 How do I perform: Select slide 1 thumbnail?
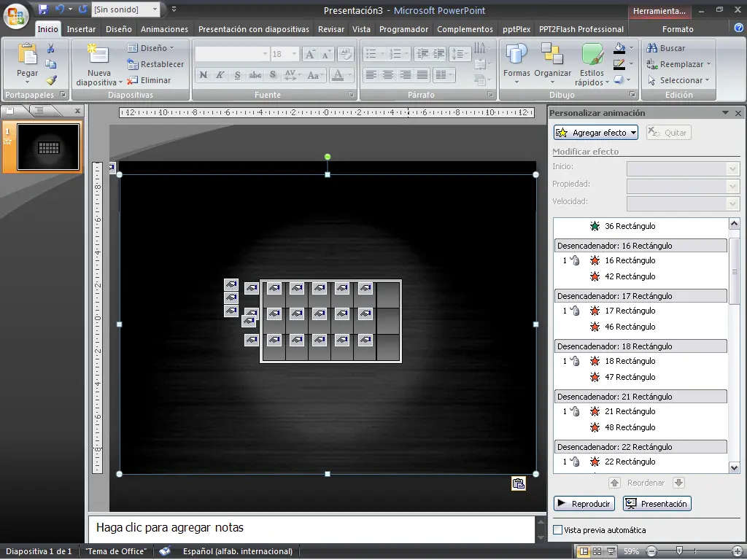click(x=48, y=147)
